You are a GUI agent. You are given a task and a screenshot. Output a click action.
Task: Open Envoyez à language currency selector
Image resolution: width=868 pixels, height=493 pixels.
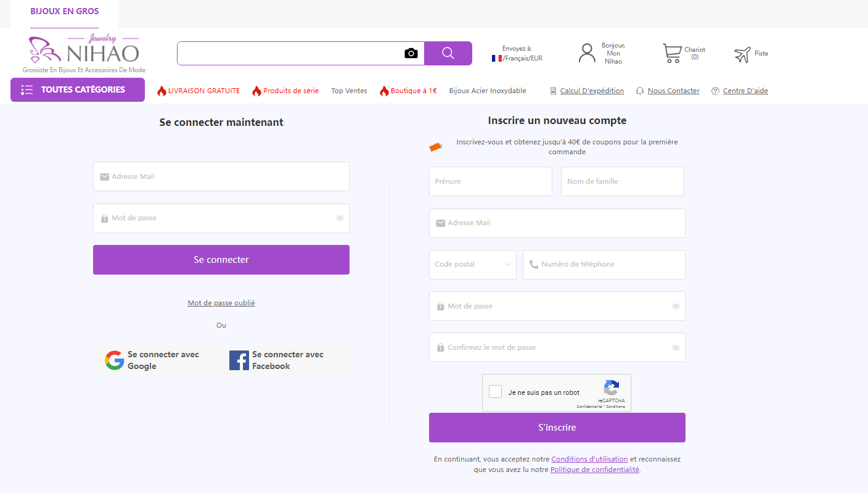pyautogui.click(x=517, y=53)
